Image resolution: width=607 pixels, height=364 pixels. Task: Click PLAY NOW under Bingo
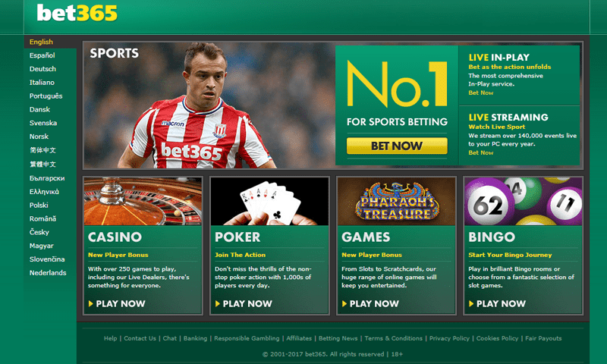tap(498, 303)
